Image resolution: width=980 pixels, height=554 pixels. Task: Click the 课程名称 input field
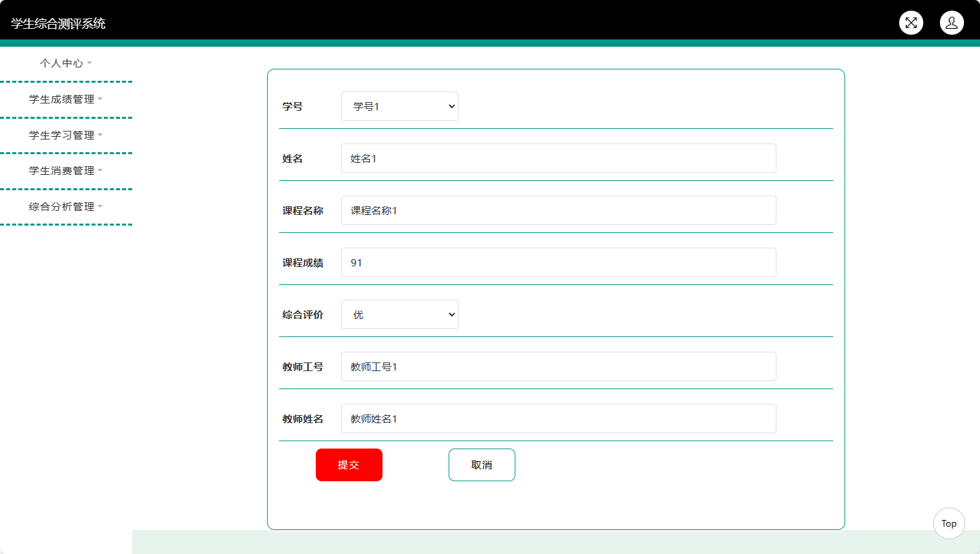click(x=558, y=210)
